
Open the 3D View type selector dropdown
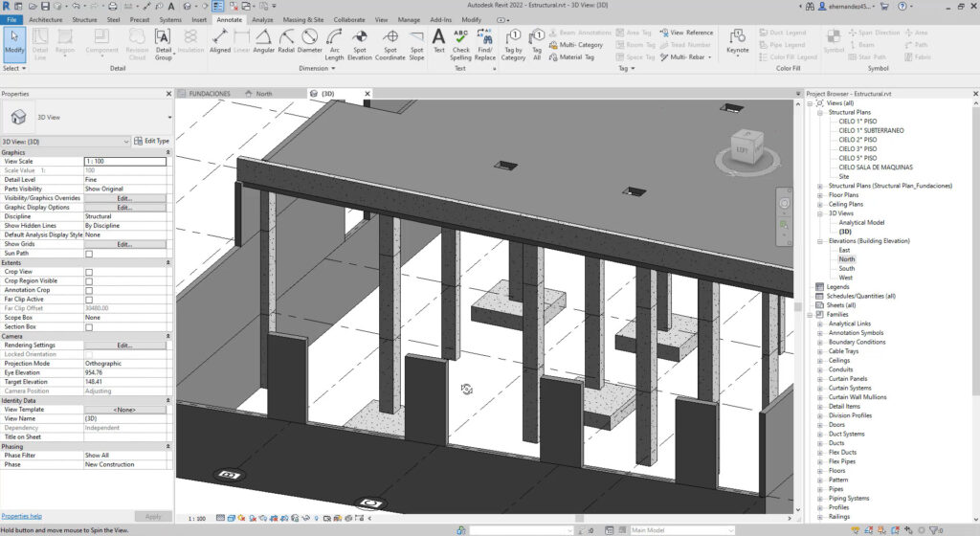(169, 118)
